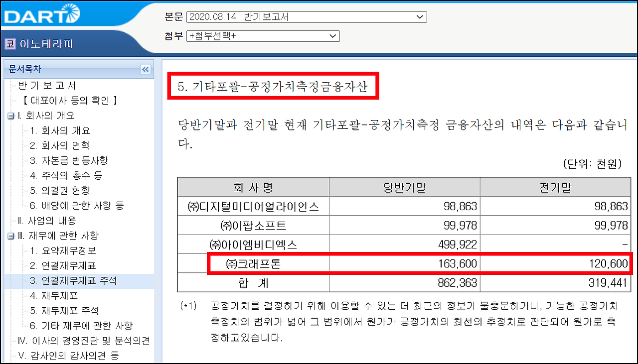Image resolution: width=638 pixels, height=364 pixels.
Task: Open IV. 이사의 경영진단 및 분석의견 section
Action: pyautogui.click(x=84, y=341)
